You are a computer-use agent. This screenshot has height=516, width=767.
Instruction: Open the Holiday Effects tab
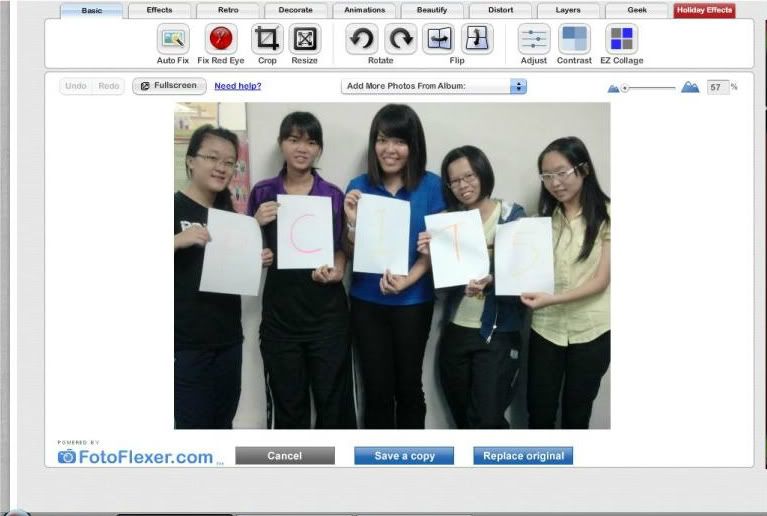point(704,10)
